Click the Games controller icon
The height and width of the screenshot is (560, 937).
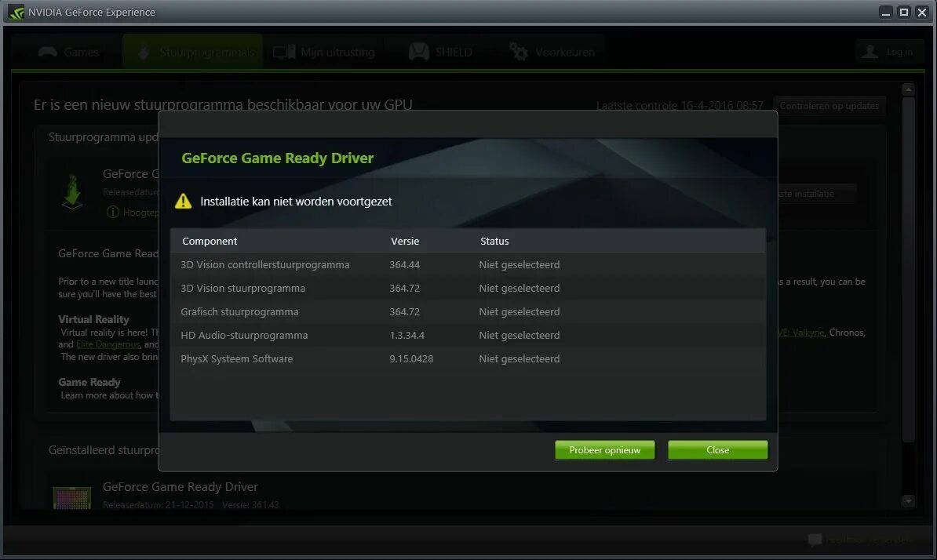click(x=47, y=52)
